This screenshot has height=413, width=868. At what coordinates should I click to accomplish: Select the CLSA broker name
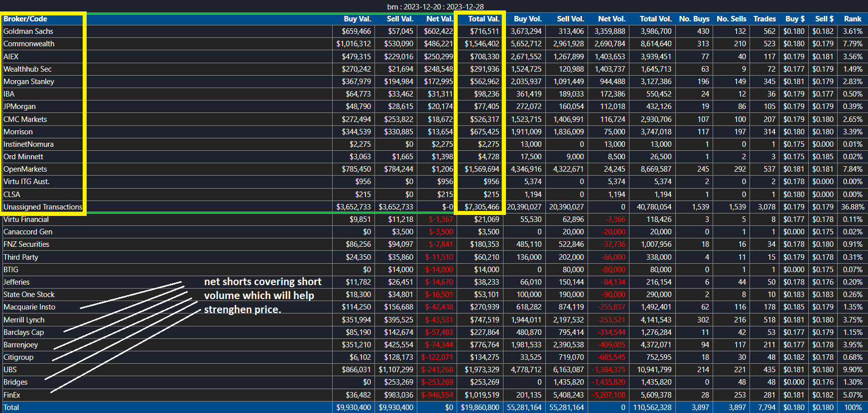click(12, 195)
